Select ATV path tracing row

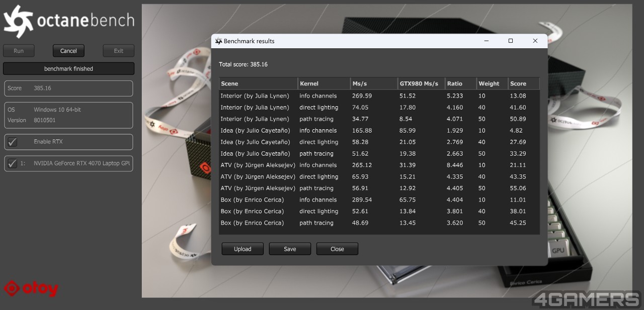pos(379,188)
